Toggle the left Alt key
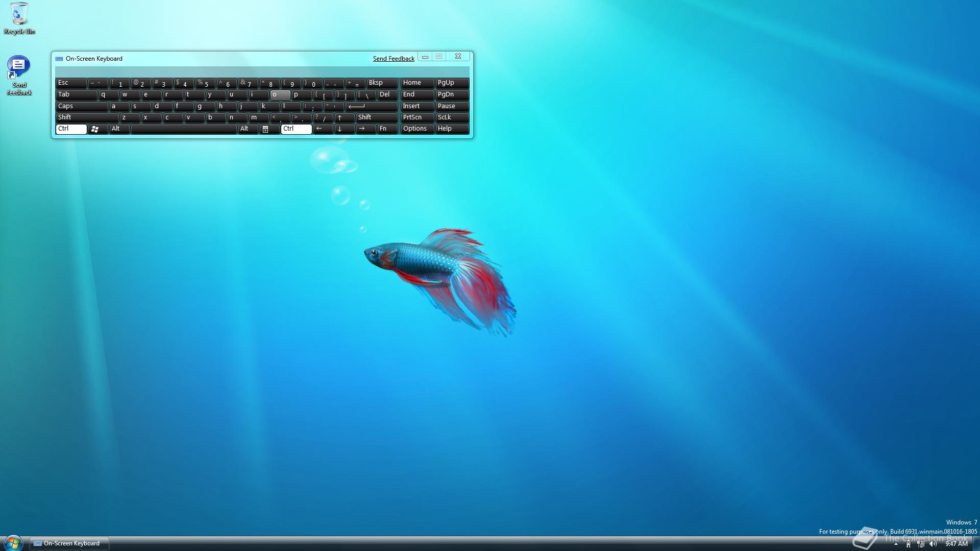Image resolution: width=980 pixels, height=551 pixels. [x=119, y=129]
